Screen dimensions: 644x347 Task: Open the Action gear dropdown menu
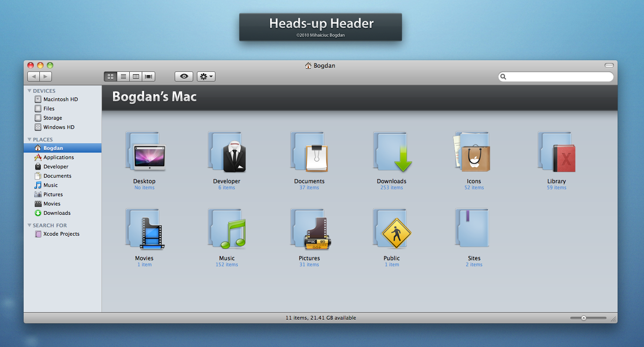click(x=206, y=77)
